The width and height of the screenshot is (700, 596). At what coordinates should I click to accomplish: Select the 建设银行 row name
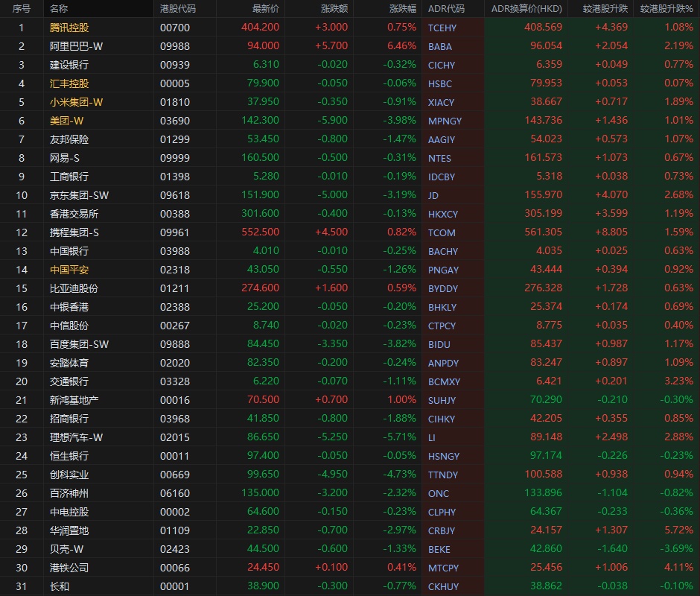[69, 65]
